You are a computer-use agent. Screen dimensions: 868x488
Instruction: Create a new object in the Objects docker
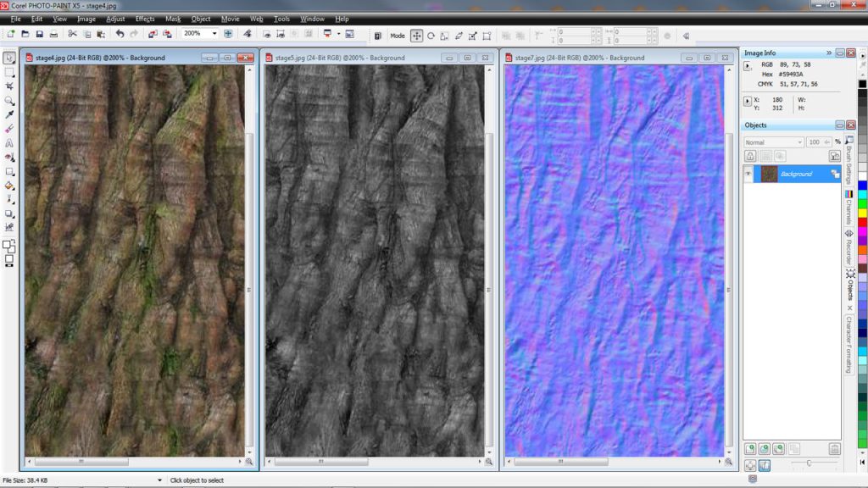tap(750, 448)
